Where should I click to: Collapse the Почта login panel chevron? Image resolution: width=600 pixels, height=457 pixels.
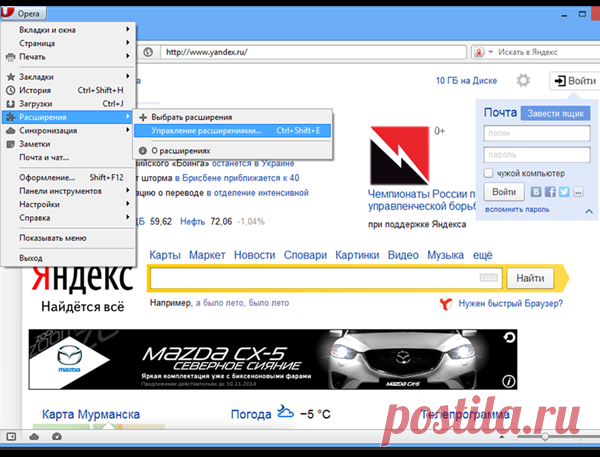tap(589, 211)
